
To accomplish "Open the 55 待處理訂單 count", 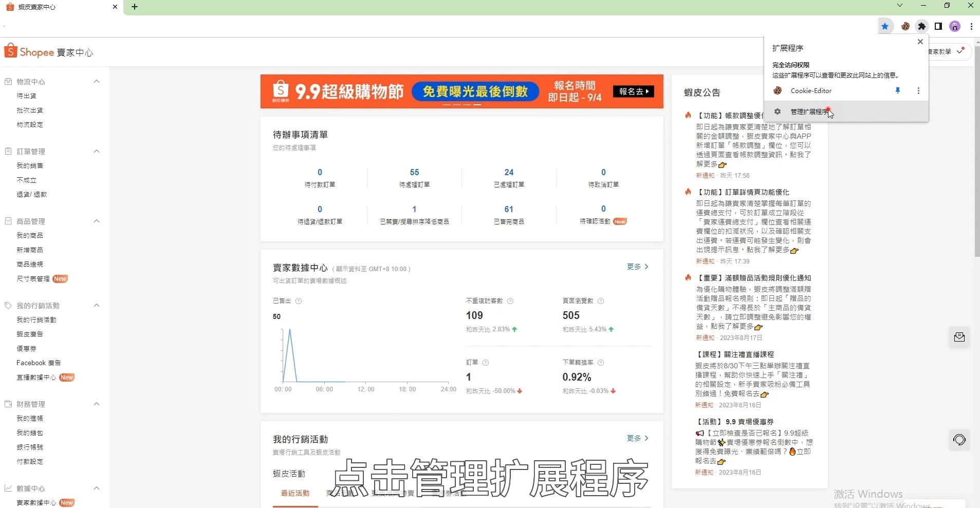I will point(414,172).
